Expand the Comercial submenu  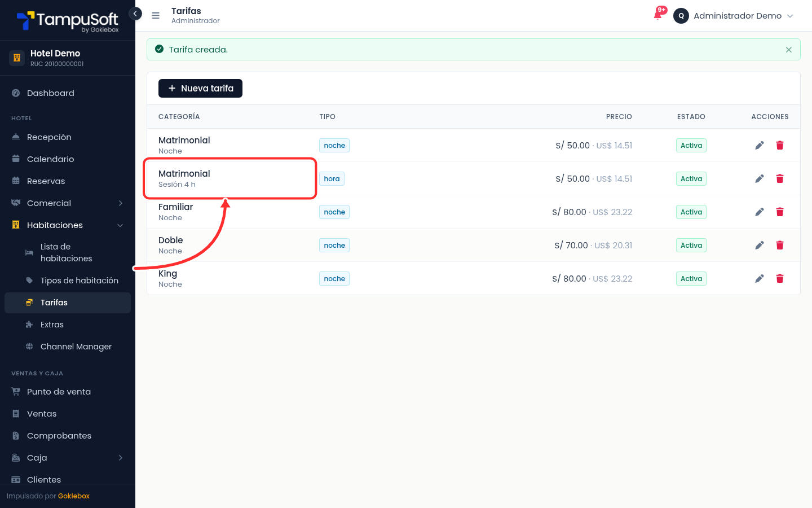point(68,203)
